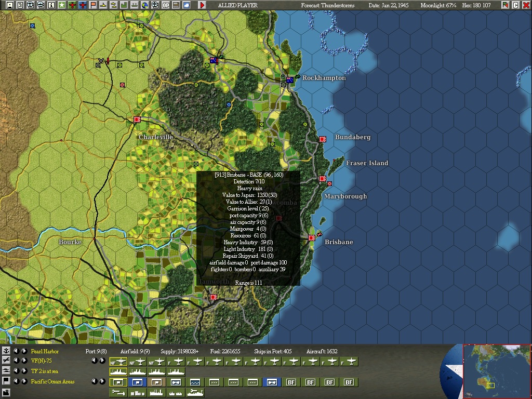The image size is (532, 399).
Task: Select the highlighted first NF night fighter unit
Action: [x=118, y=362]
